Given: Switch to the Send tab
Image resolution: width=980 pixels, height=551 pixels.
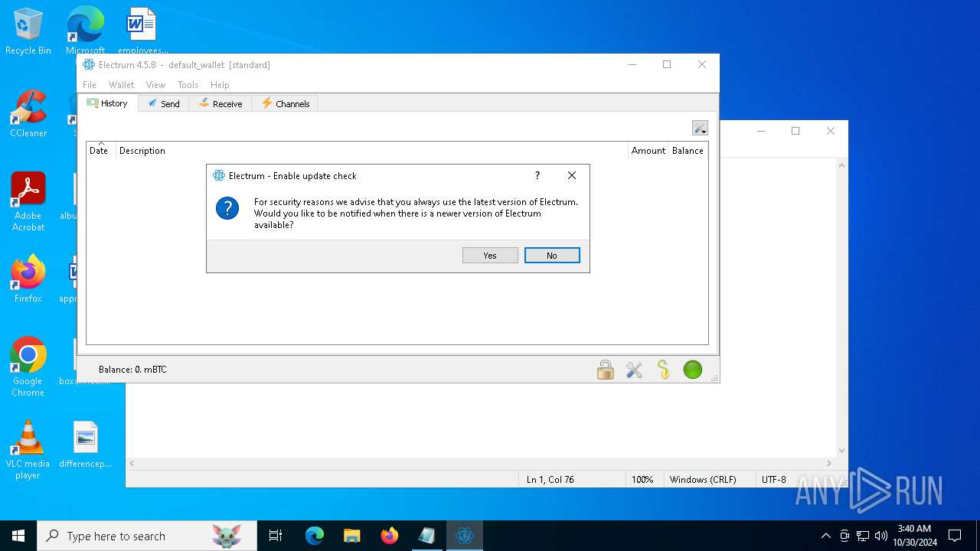Looking at the screenshot, I should click(x=164, y=104).
